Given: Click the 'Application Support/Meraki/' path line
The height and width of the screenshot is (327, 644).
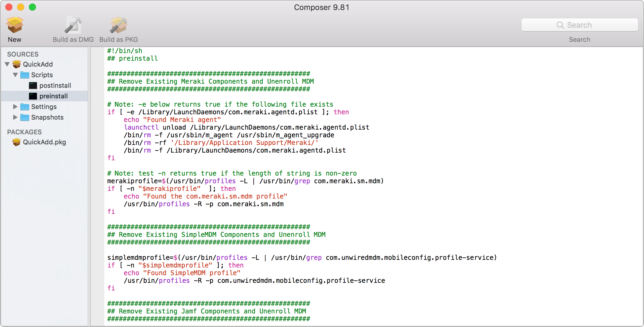Looking at the screenshot, I should [x=221, y=143].
